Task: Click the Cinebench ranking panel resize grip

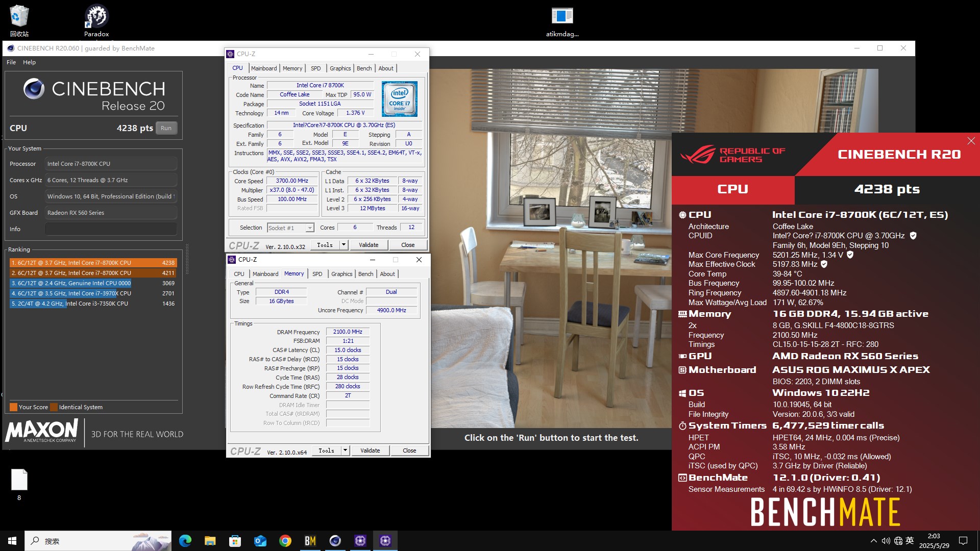Action: 187,259
